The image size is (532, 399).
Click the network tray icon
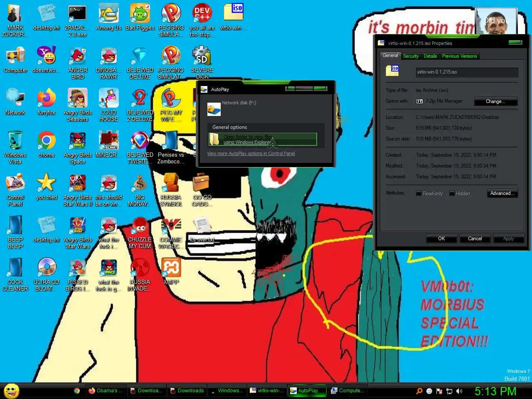click(449, 391)
